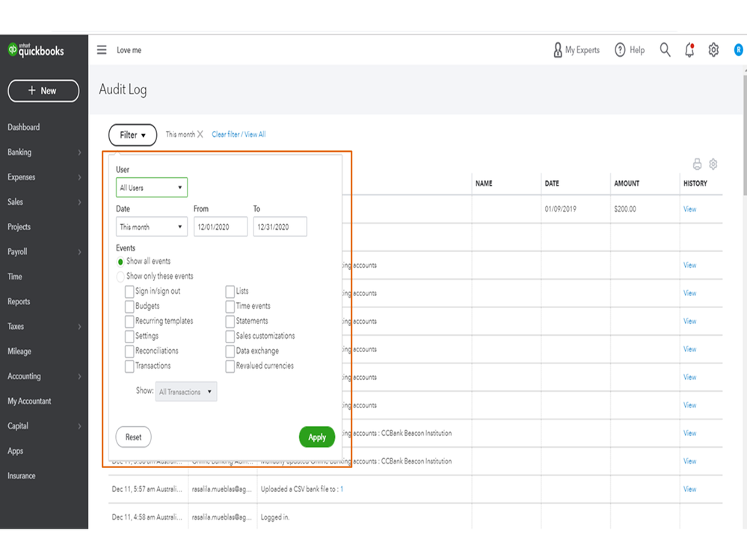Click the HISTORY column header
Viewport: 747px width, 560px height.
point(695,183)
